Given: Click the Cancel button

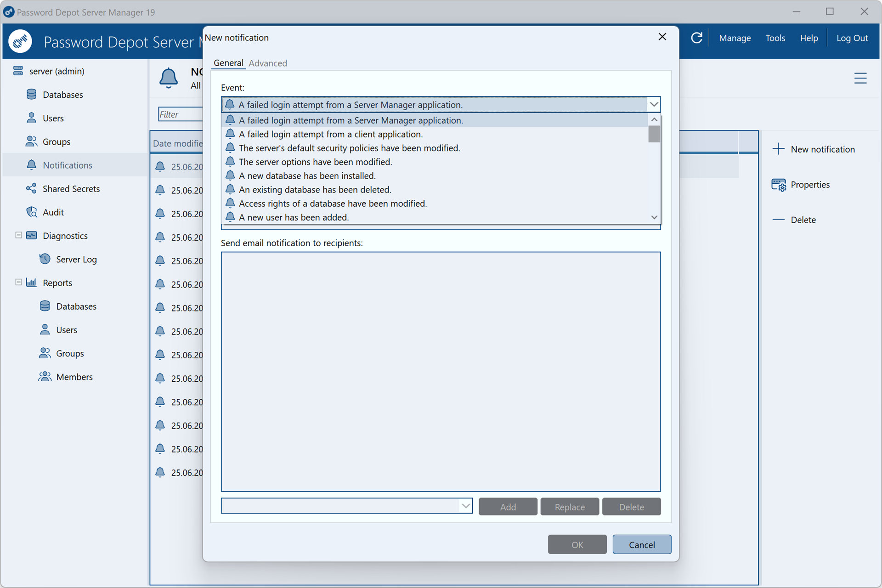Looking at the screenshot, I should point(642,544).
